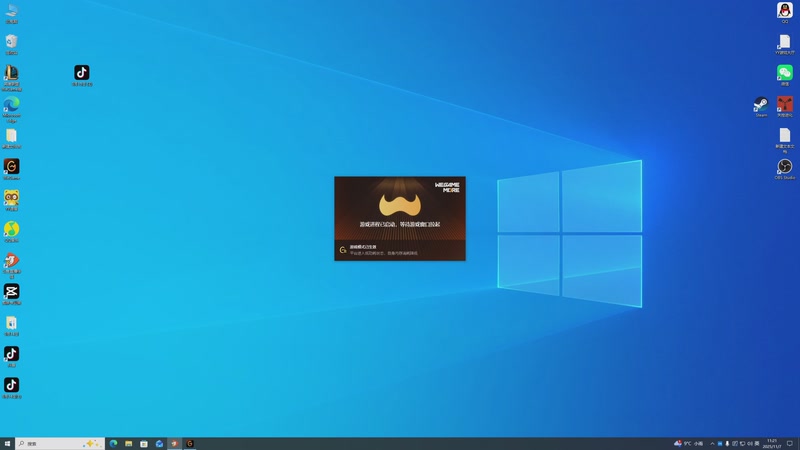Select the QQ penguin desktop icon
This screenshot has height=450, width=800.
coord(785,11)
